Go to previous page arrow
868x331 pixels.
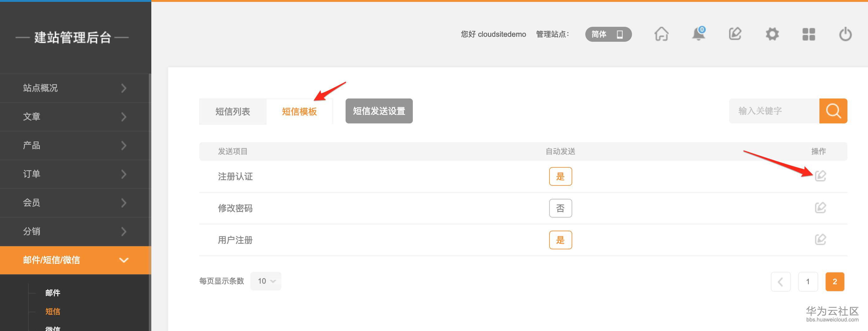(781, 282)
